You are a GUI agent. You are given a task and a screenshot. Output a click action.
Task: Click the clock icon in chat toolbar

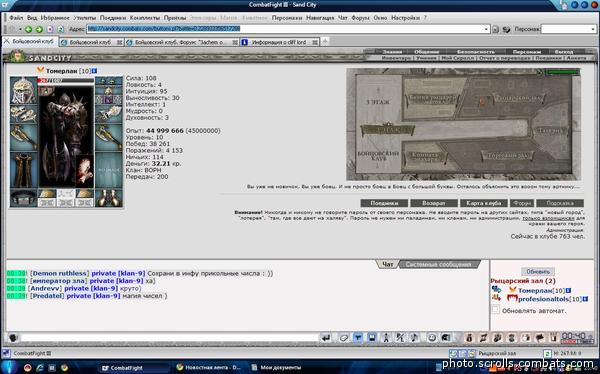click(x=432, y=338)
